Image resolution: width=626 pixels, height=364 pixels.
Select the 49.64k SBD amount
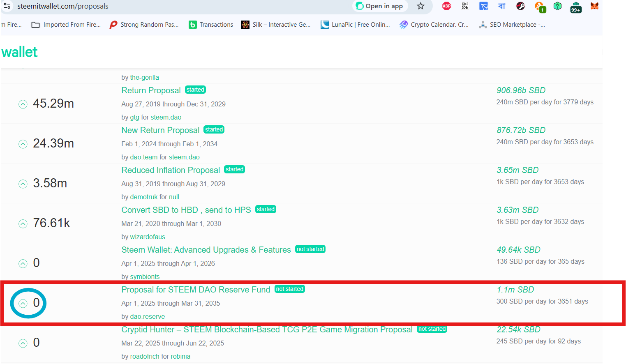tap(518, 250)
